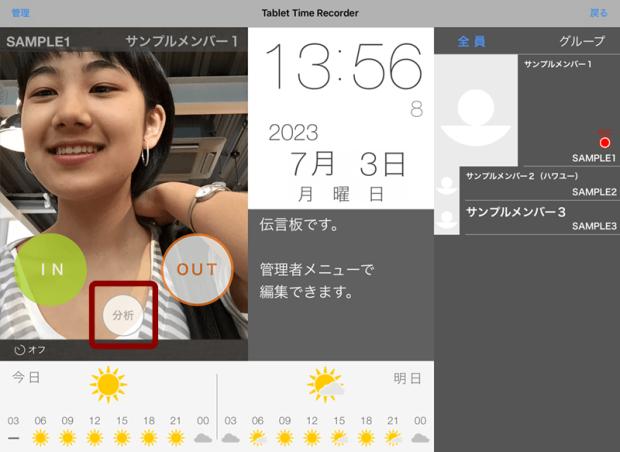
Task: Click the 戻る back link
Action: [x=598, y=13]
